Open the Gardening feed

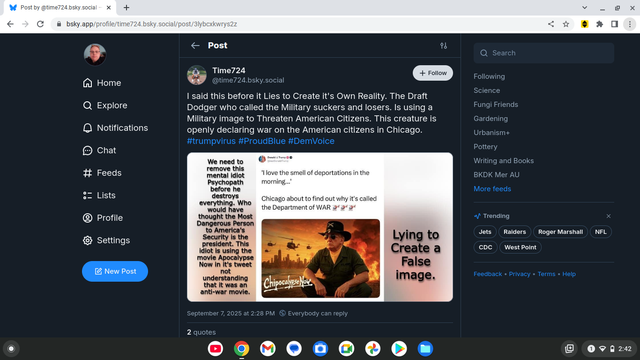(x=491, y=118)
